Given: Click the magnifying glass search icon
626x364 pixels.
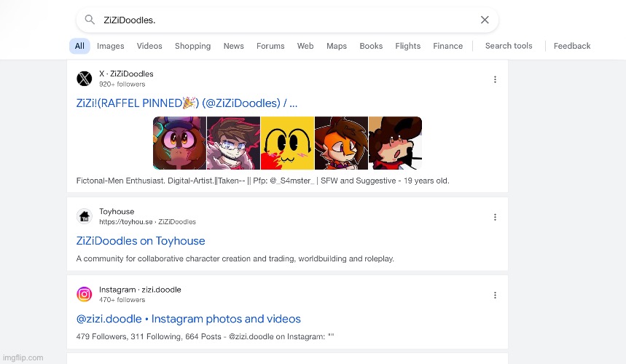Looking at the screenshot, I should click(x=90, y=20).
